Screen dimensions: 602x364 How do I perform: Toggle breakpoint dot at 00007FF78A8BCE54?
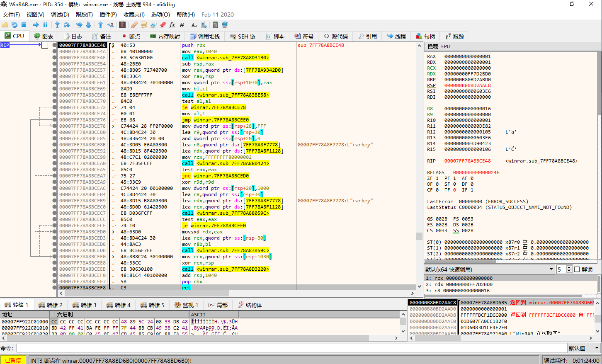[x=54, y=64]
